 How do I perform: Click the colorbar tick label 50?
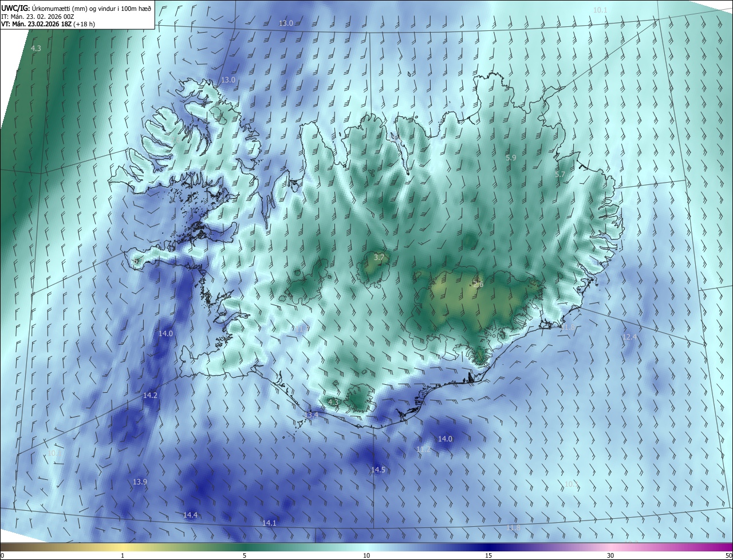coord(728,556)
